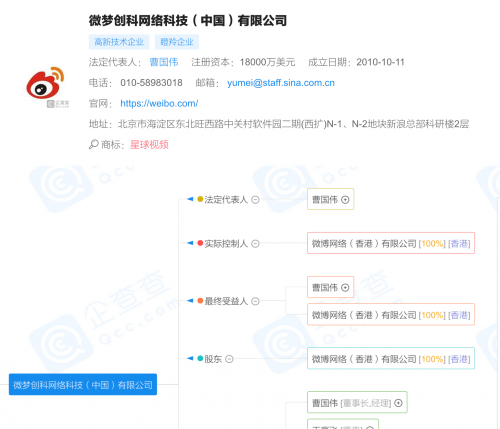The height and width of the screenshot is (429, 500).
Task: Click the [100%] label in 股东 node
Action: point(432,359)
